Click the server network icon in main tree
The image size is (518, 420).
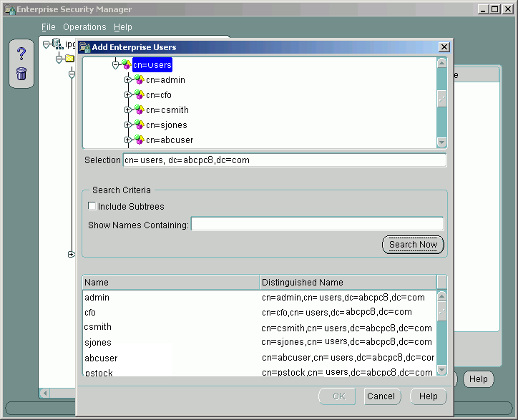(x=58, y=44)
